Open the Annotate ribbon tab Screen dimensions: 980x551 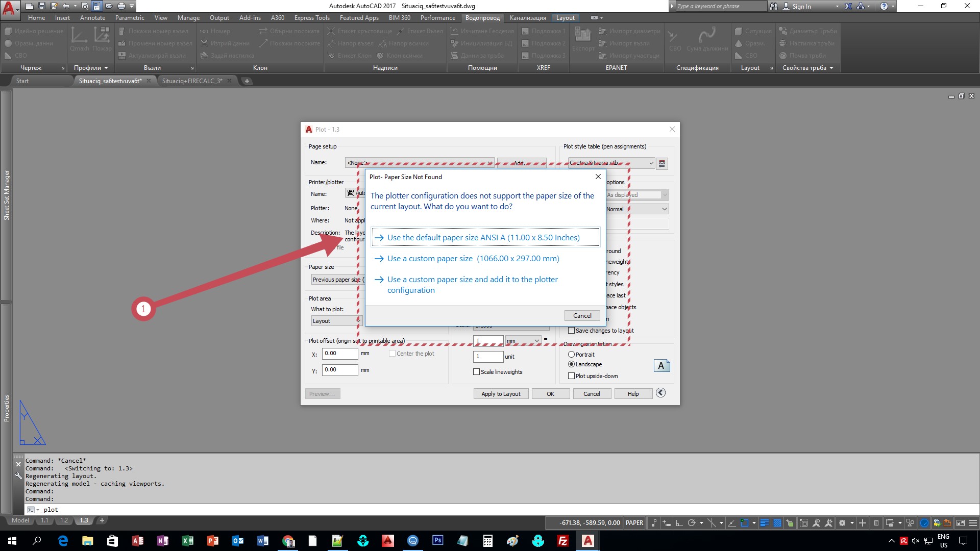pyautogui.click(x=92, y=18)
